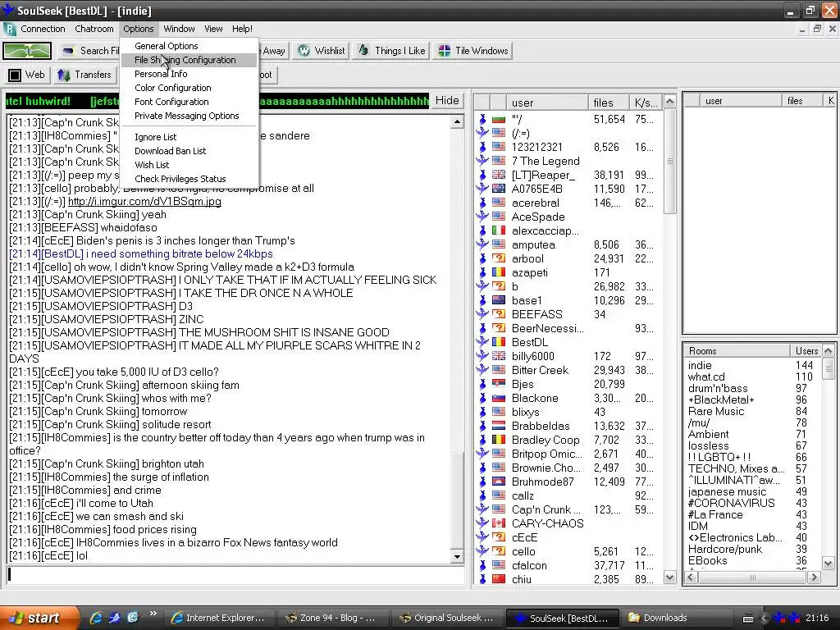Image resolution: width=840 pixels, height=630 pixels.
Task: Click the bird icon next to BestDL user
Action: pyautogui.click(x=482, y=342)
